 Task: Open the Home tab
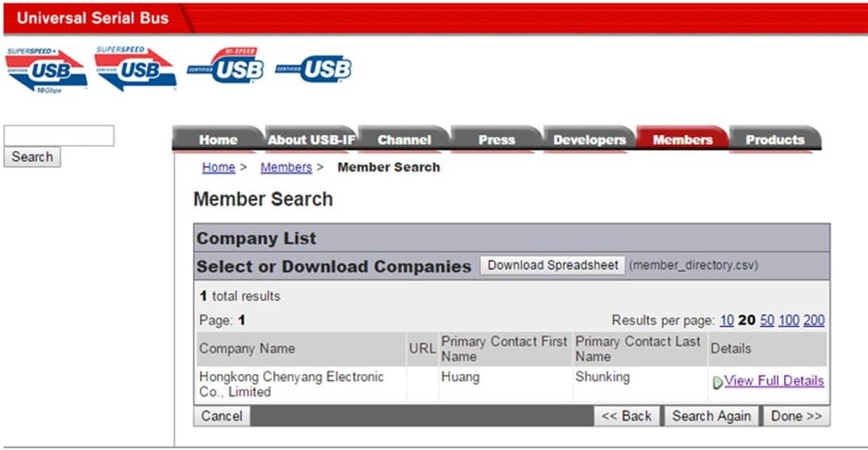(x=218, y=140)
